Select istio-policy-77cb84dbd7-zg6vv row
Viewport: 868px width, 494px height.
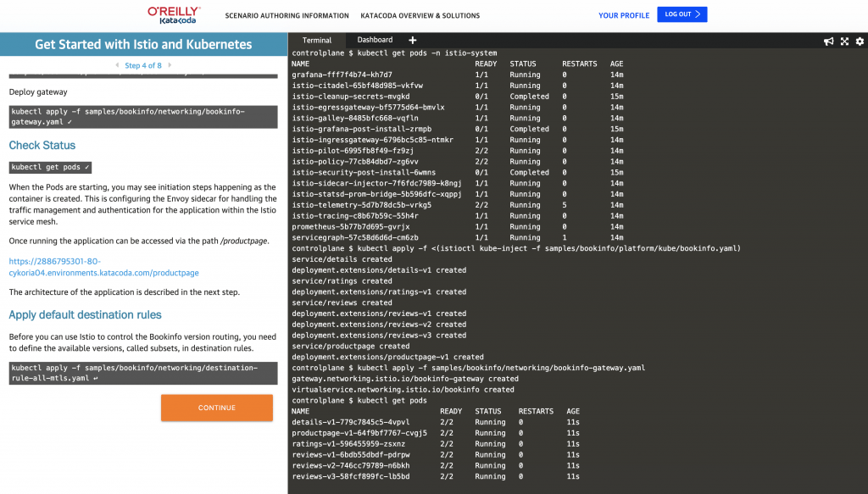point(458,162)
